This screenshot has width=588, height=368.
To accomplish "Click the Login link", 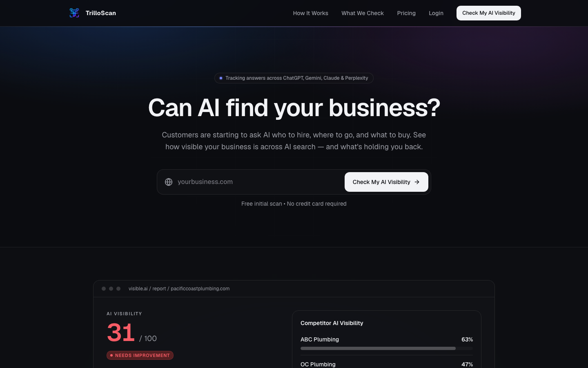I will 436,13.
